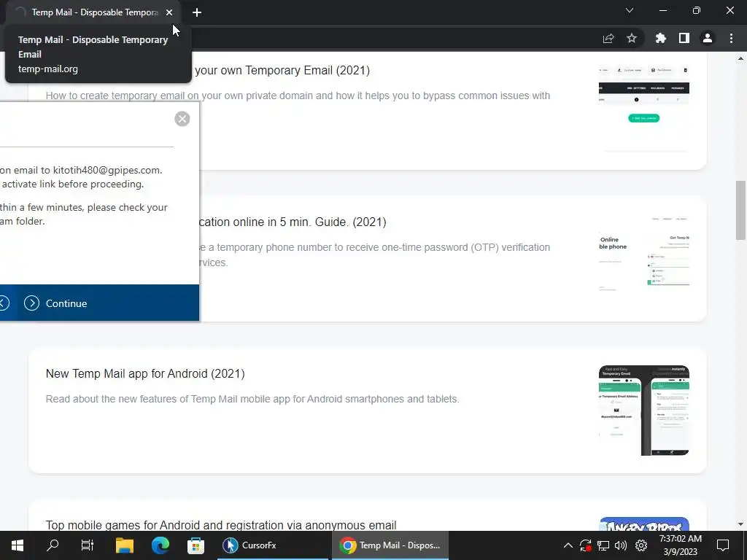The image size is (747, 560).
Task: Open the Windows Start menu
Action: coord(18,545)
